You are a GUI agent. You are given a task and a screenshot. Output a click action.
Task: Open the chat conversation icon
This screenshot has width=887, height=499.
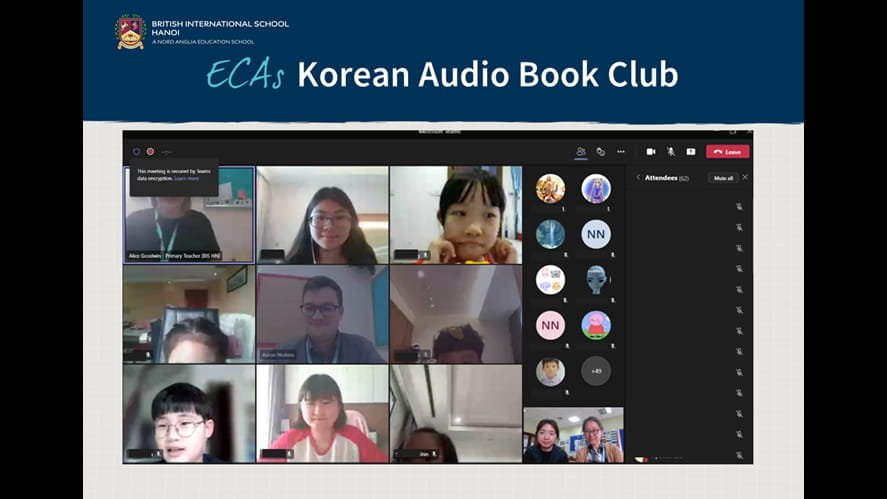click(x=601, y=152)
